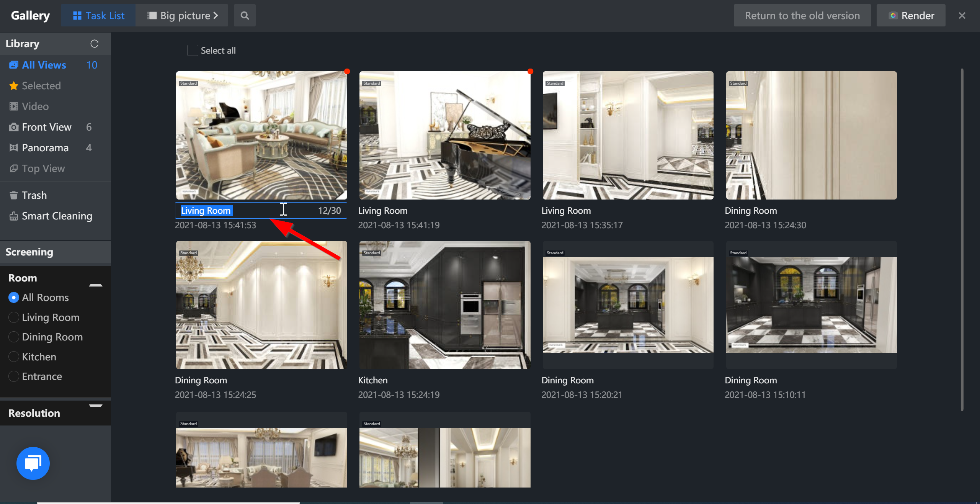This screenshot has height=504, width=980.
Task: Choose the Dining Room radio option
Action: [x=14, y=337]
